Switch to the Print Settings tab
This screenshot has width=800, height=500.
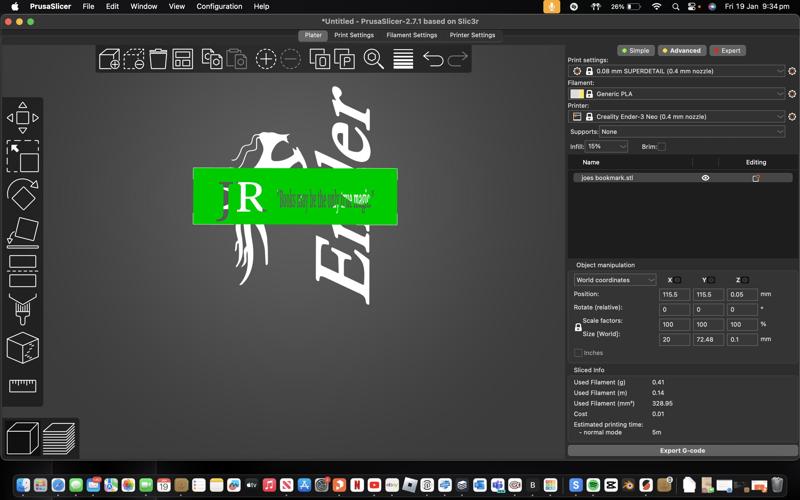click(354, 35)
